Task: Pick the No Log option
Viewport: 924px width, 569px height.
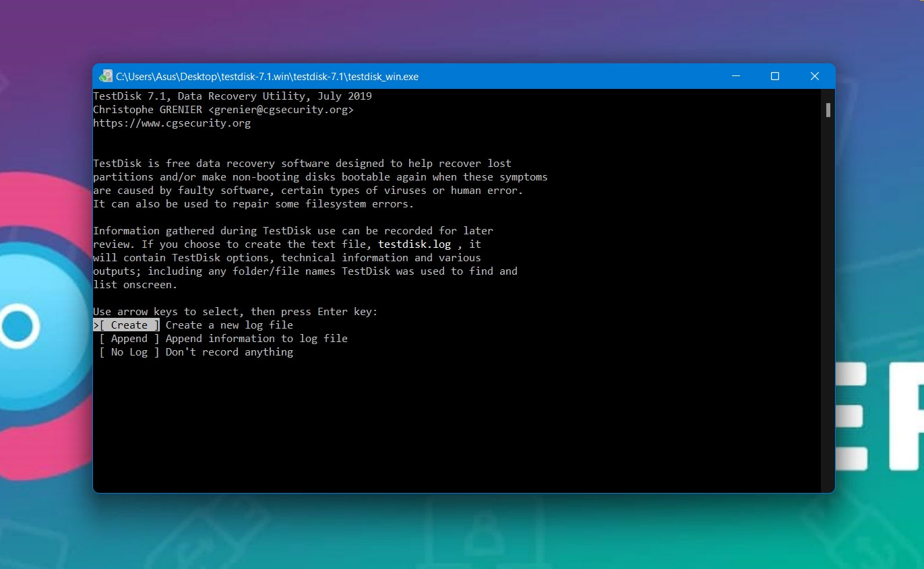Action: click(129, 352)
